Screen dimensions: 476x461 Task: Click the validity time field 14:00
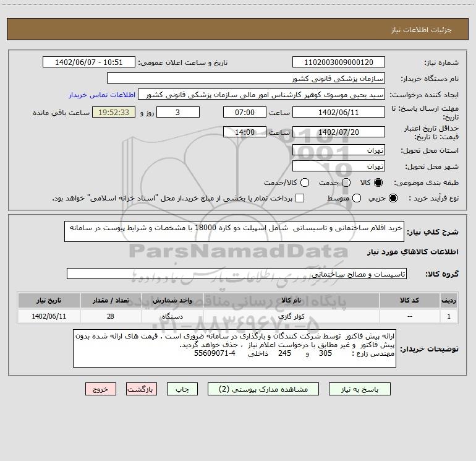245,132
